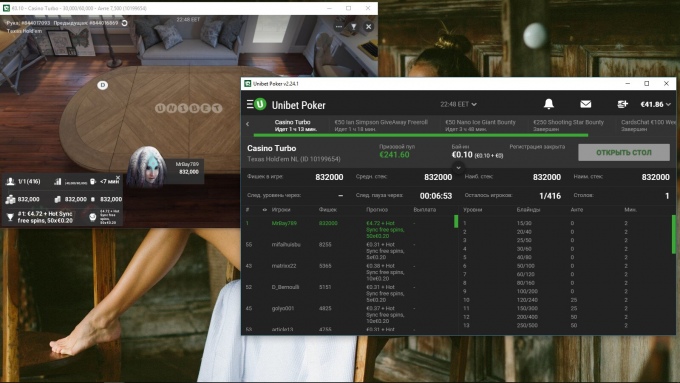The image size is (680, 383).
Task: Expand tournament details chevron under buy-in
Action: pos(458,167)
